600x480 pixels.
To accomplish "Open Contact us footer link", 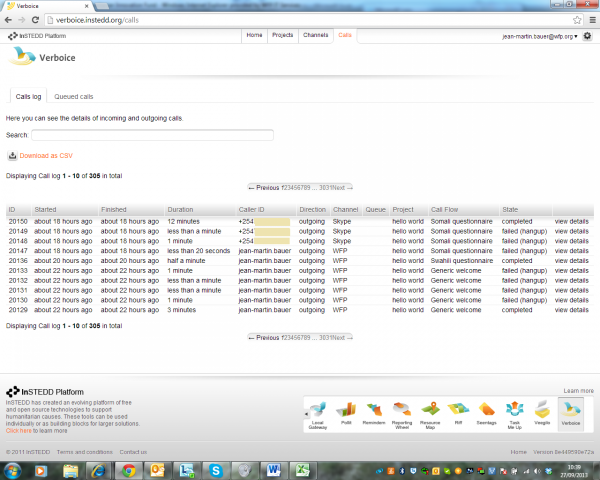I will (133, 452).
